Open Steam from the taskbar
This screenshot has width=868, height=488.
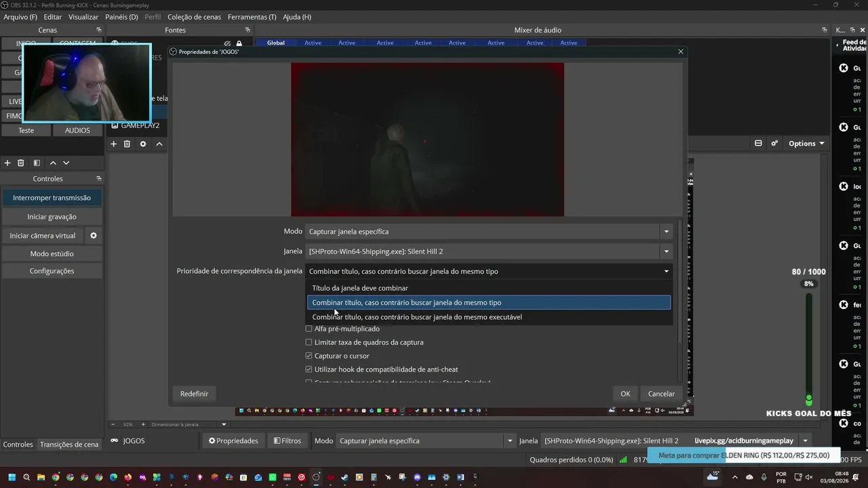pyautogui.click(x=344, y=477)
